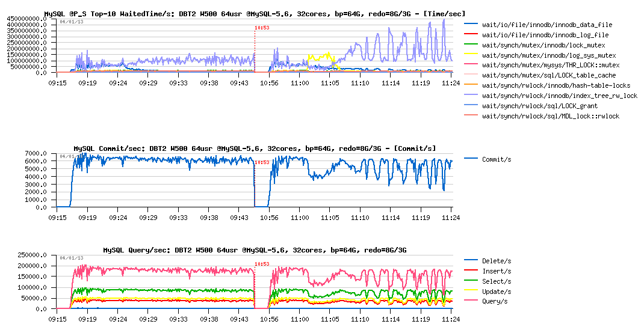The image size is (644, 330).
Task: Click the 10:53 marker in WaitedTime chart
Action: [262, 28]
